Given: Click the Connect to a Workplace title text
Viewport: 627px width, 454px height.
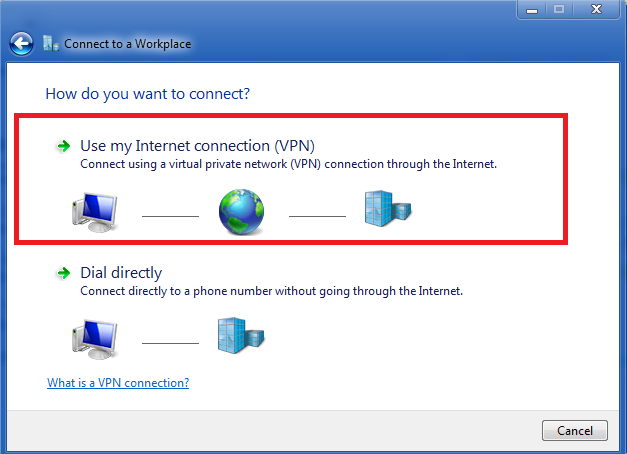Looking at the screenshot, I should 128,44.
